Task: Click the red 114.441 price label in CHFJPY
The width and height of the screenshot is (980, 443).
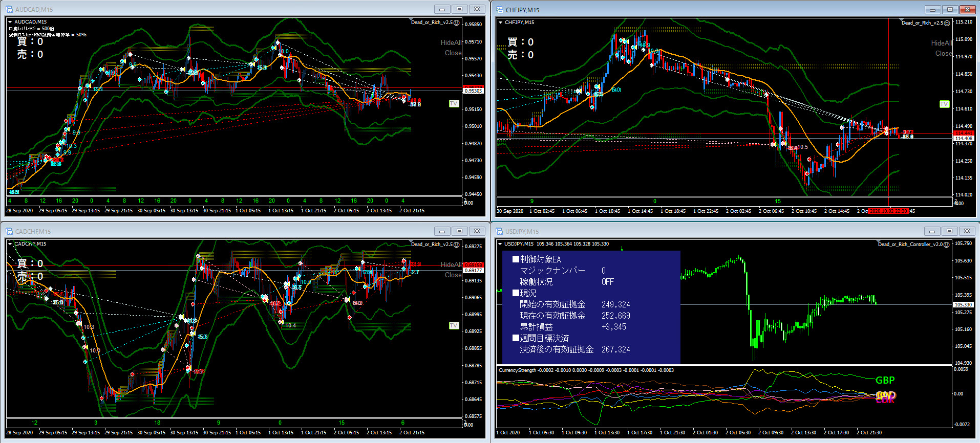Action: 964,133
